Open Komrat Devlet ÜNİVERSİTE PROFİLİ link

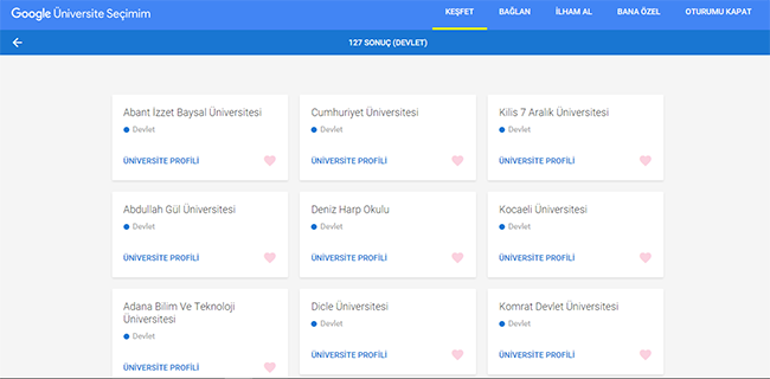pos(537,355)
